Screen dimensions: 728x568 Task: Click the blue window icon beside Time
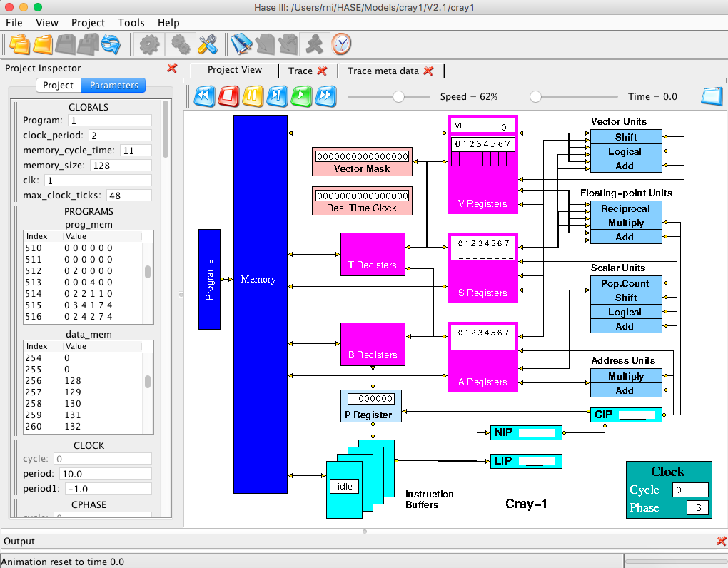pyautogui.click(x=712, y=96)
